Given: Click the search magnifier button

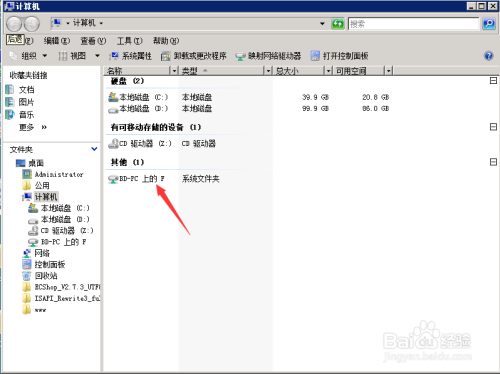Looking at the screenshot, I should [489, 24].
